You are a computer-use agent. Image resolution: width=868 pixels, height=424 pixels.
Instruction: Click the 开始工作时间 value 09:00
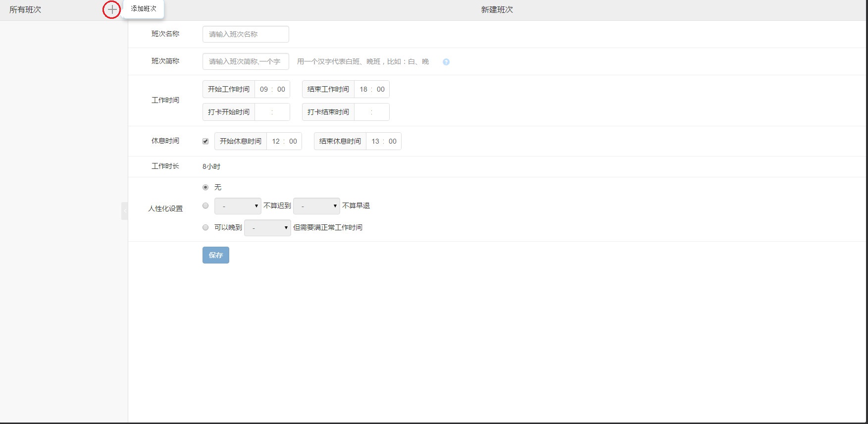272,89
